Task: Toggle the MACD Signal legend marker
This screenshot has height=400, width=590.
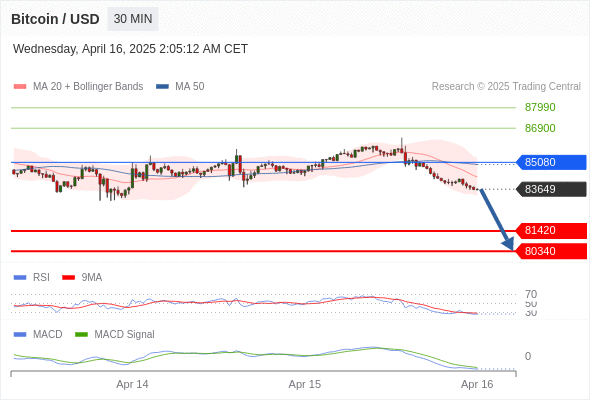Action: [81, 335]
